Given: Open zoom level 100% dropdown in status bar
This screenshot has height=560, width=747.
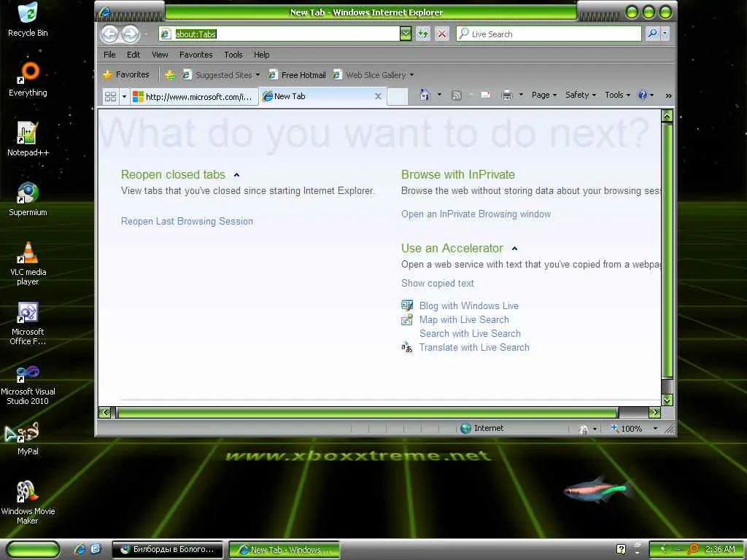Looking at the screenshot, I should 656,429.
